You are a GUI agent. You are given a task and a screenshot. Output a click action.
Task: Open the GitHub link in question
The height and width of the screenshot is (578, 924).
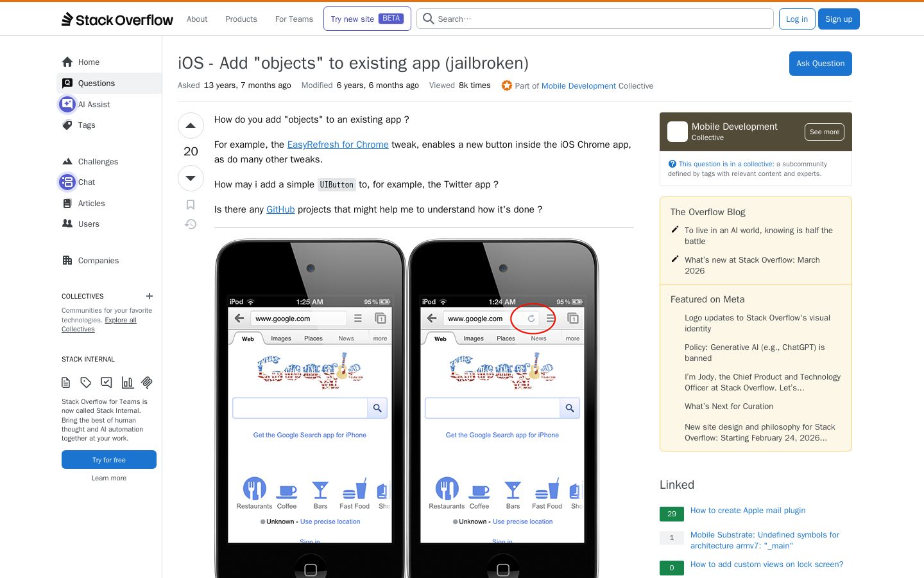[280, 209]
